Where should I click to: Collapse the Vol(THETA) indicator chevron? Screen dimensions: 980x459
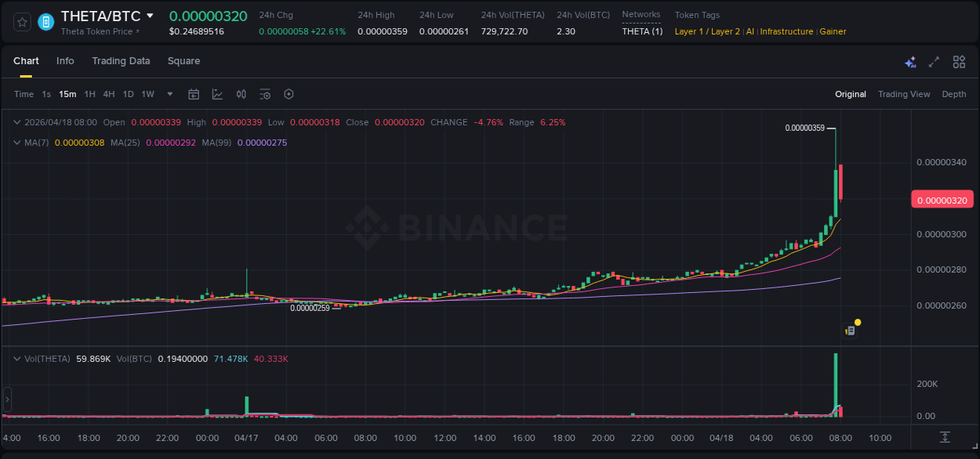click(16, 359)
